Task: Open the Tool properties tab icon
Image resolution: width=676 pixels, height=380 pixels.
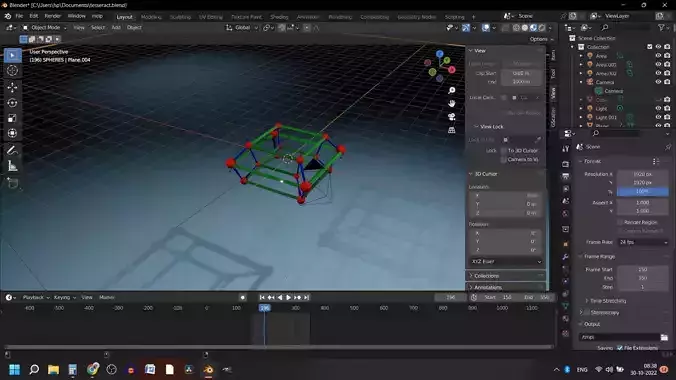Action: click(566, 149)
